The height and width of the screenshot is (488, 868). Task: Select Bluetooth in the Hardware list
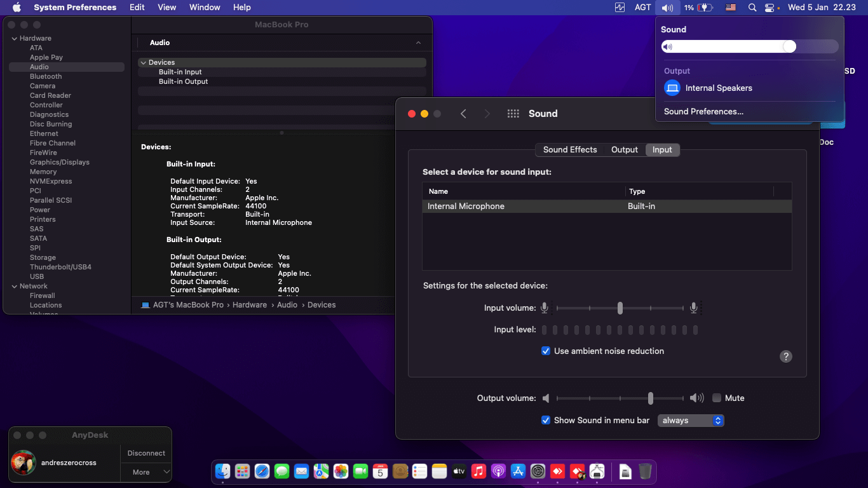coord(46,76)
